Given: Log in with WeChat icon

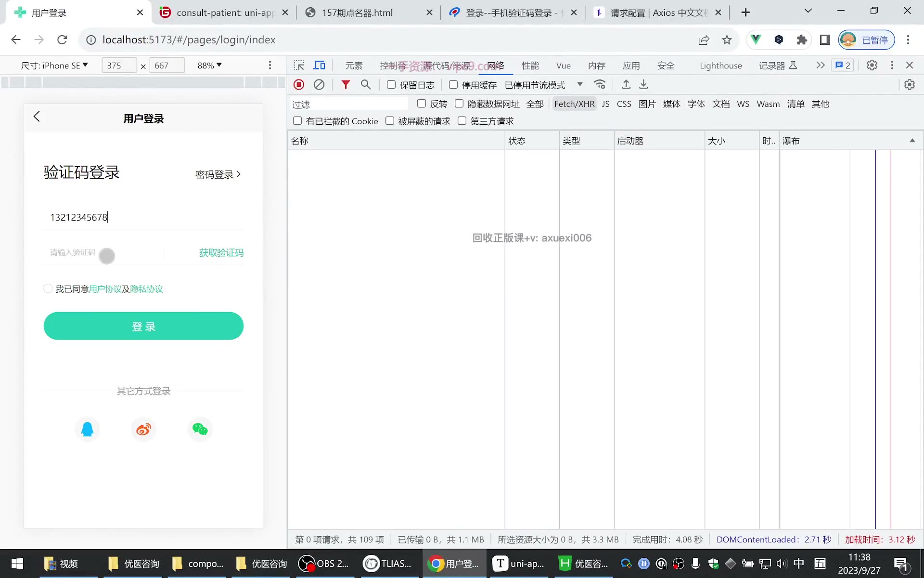Looking at the screenshot, I should click(200, 429).
